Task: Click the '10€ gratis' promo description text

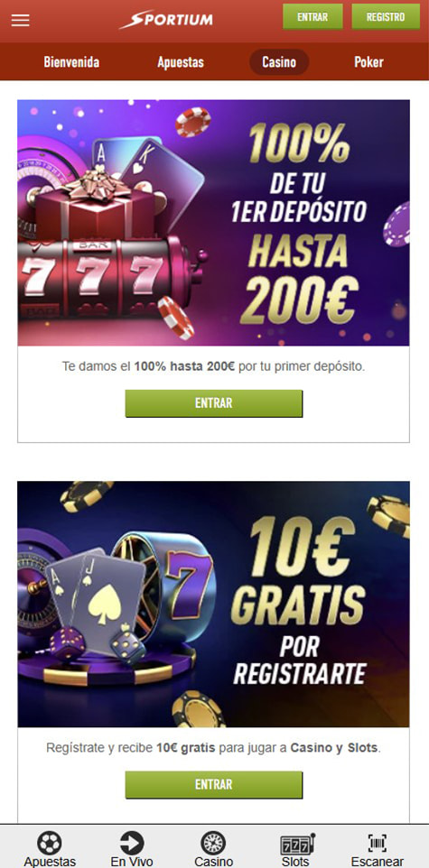Action: (x=213, y=748)
